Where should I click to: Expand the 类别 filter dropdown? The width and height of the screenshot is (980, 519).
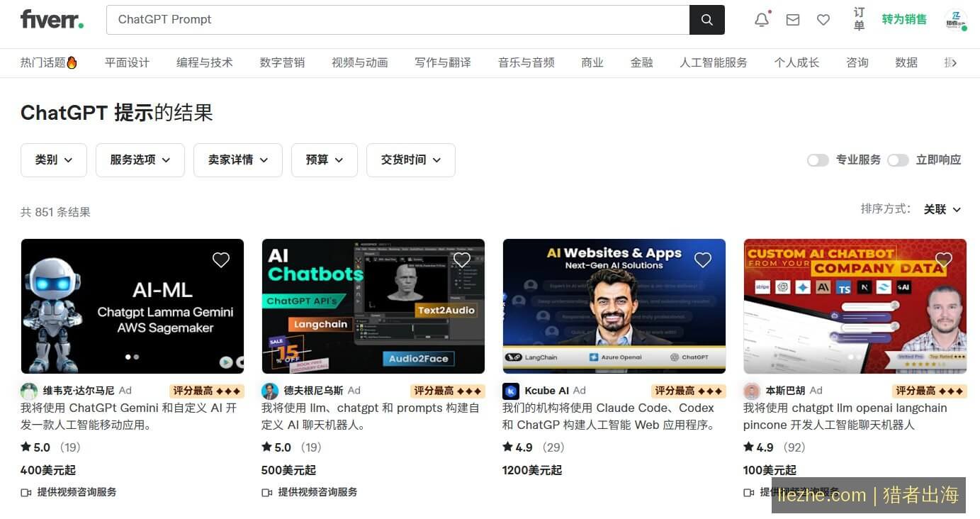(x=54, y=160)
